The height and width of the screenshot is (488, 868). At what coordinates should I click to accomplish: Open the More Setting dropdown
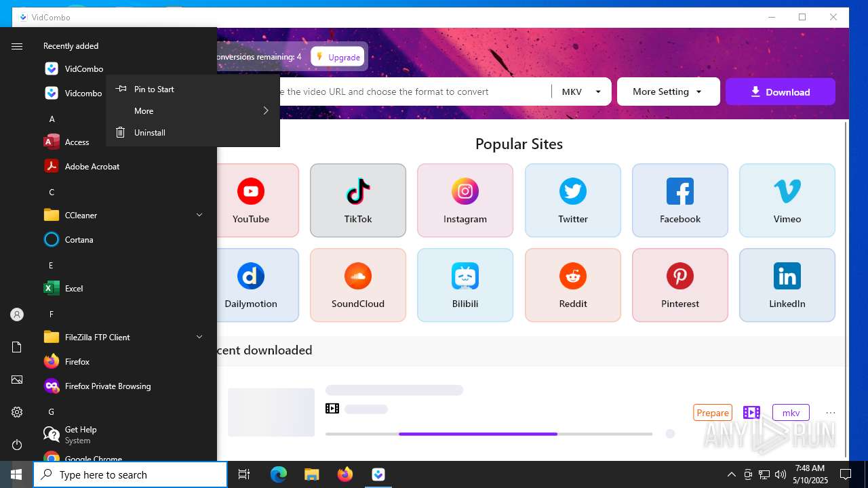tap(668, 91)
